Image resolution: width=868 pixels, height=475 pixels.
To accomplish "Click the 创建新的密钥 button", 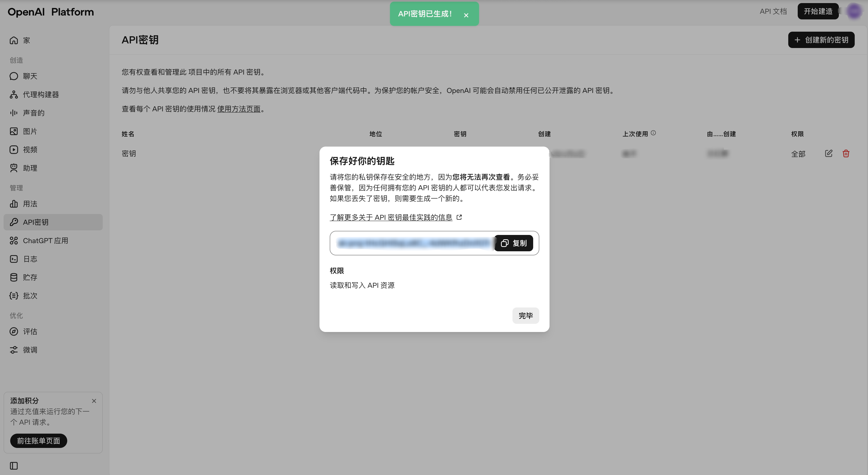I will pyautogui.click(x=821, y=40).
